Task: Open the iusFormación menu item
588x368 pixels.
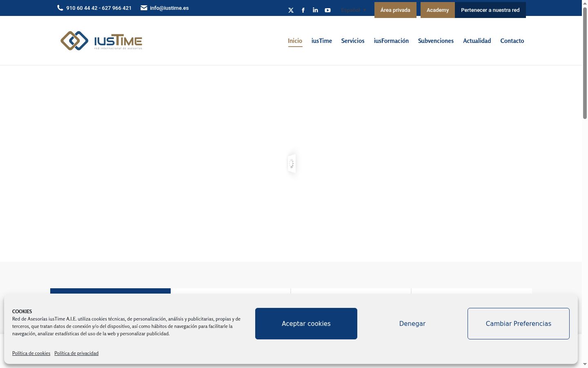Action: (391, 41)
